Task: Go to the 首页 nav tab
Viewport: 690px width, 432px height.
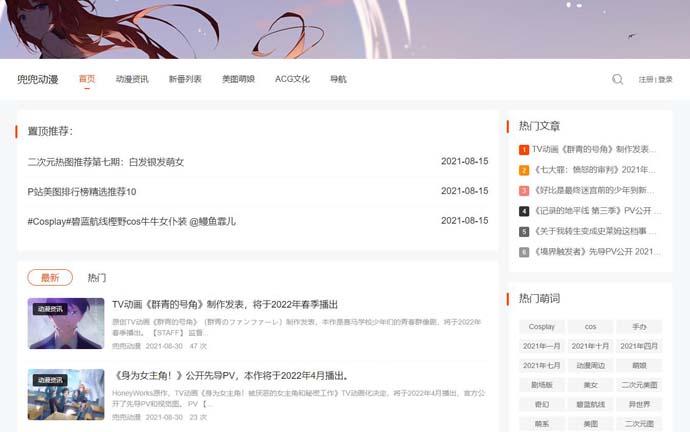Action: click(87, 79)
